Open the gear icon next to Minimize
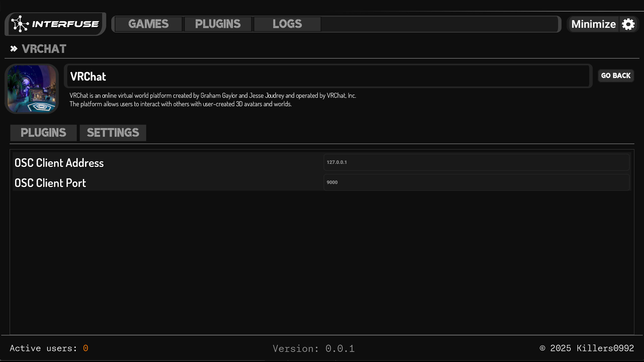644x362 pixels. click(628, 24)
